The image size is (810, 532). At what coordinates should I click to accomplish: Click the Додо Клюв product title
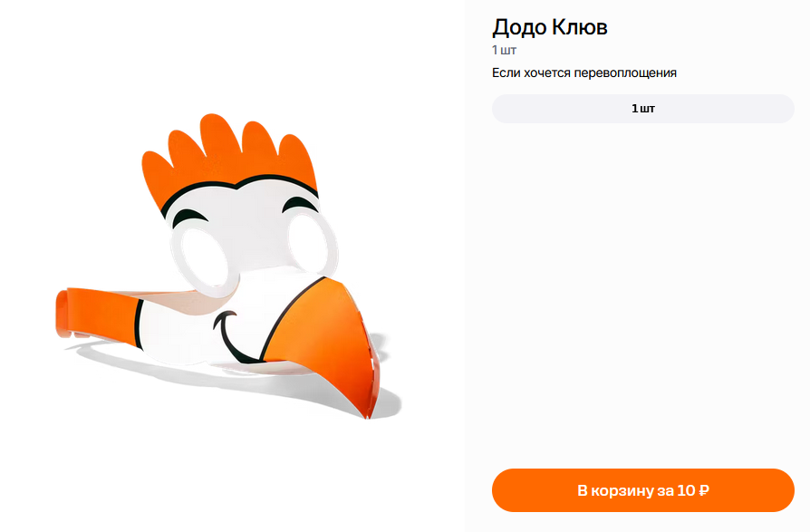pos(550,27)
